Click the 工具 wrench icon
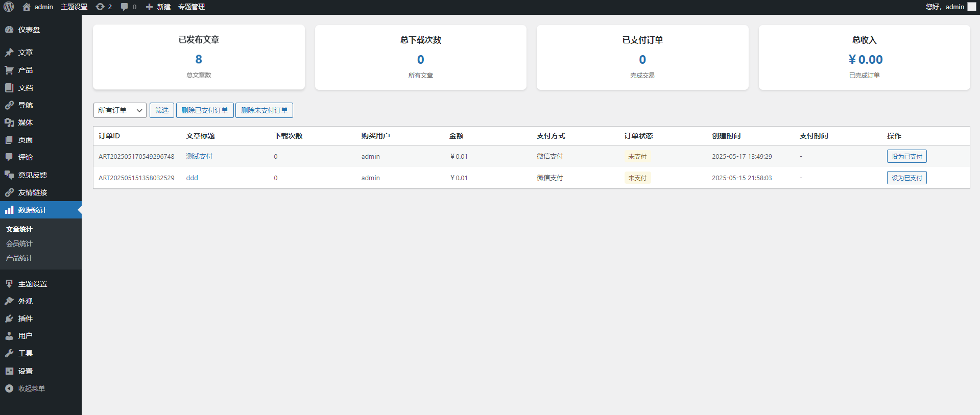Viewport: 980px width, 415px height. coord(9,353)
